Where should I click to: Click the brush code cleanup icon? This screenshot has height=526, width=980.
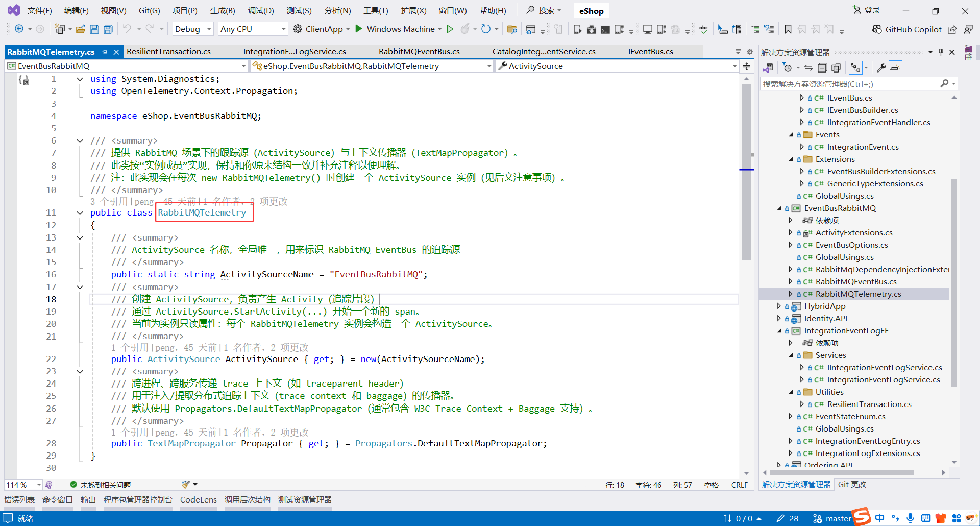tap(186, 485)
